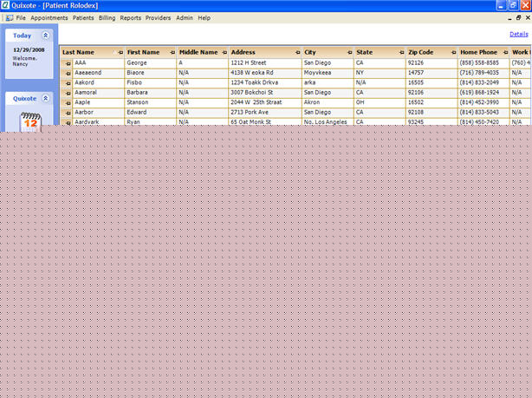Viewport: 532px width, 398px height.
Task: Select last name cell Aaple
Action: click(99, 102)
